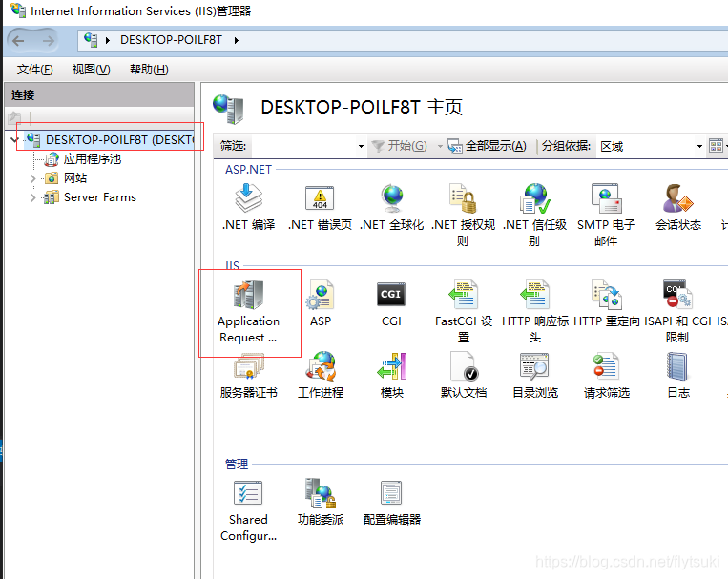Screen dimensions: 728x579
Task: Click DESKTOP-POILF8T in address breadcrumb
Action: (x=172, y=40)
